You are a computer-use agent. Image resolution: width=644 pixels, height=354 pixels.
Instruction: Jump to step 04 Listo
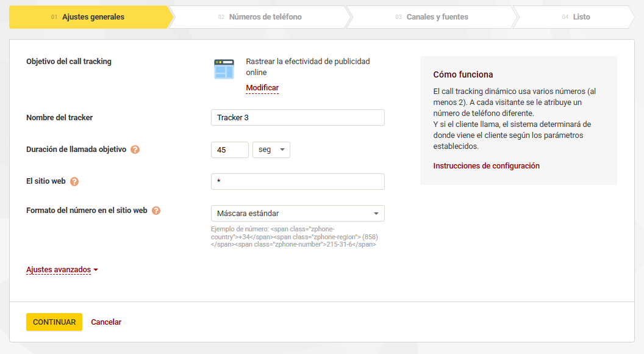(x=576, y=17)
